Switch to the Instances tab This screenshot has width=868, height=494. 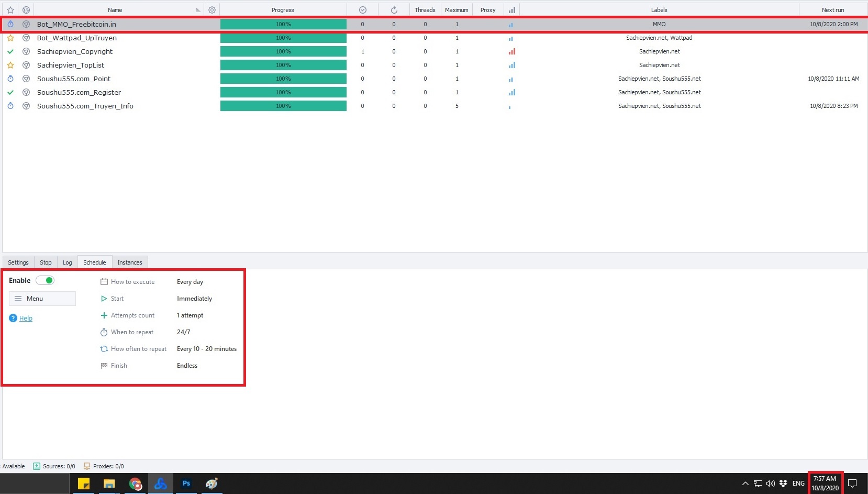pyautogui.click(x=130, y=262)
